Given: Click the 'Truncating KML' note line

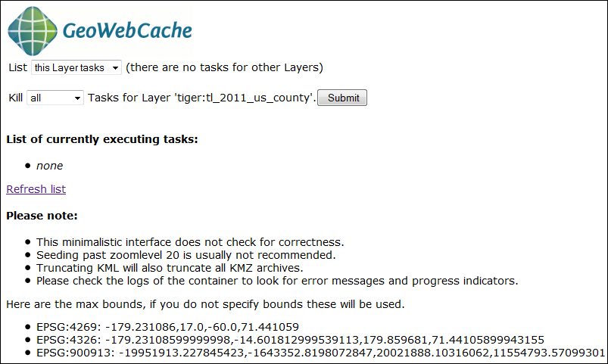Looking at the screenshot, I should (x=170, y=268).
